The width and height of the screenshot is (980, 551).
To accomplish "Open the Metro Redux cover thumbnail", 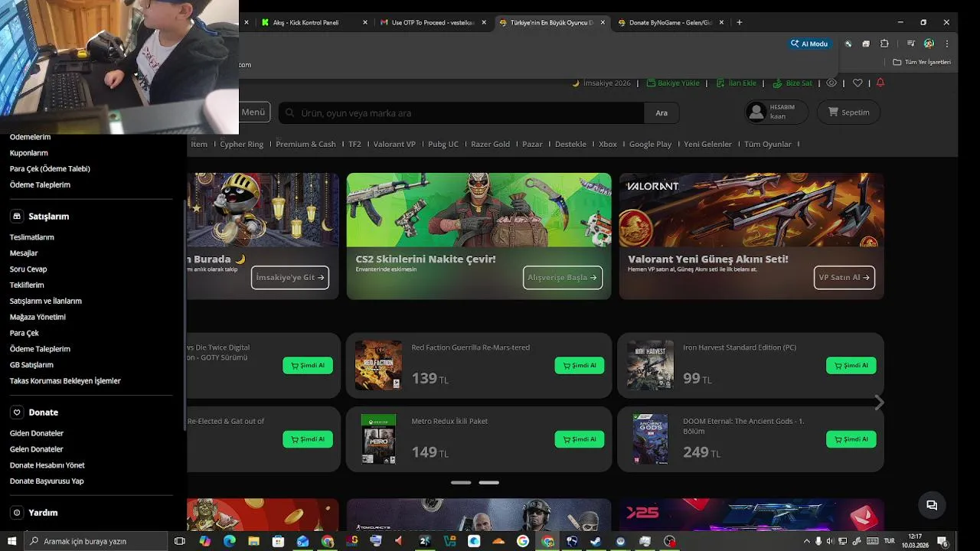I will click(x=378, y=439).
